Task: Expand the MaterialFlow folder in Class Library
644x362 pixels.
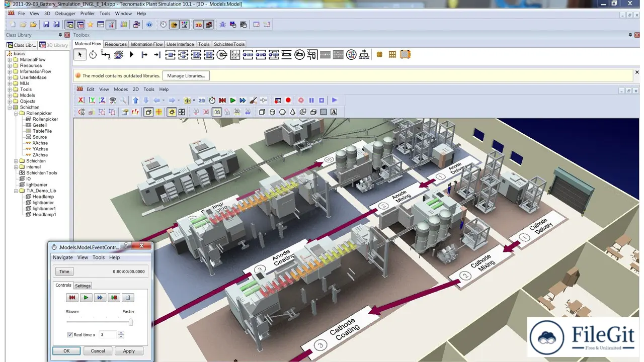Action: (x=10, y=59)
